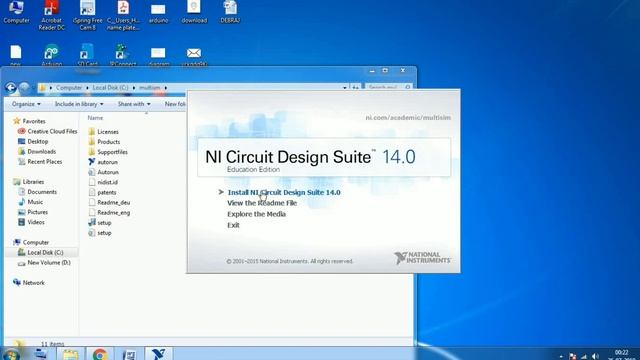
Task: Click Computer in the address breadcrumb
Action: [69, 88]
